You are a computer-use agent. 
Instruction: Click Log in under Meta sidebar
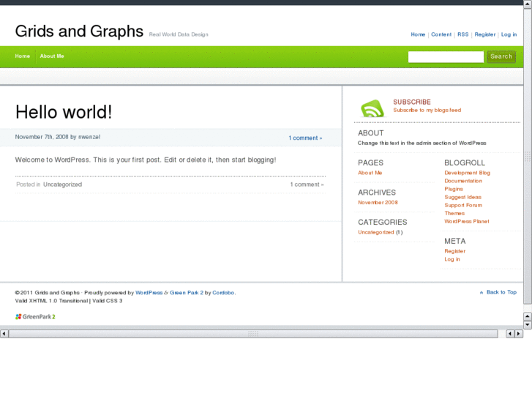pyautogui.click(x=452, y=259)
